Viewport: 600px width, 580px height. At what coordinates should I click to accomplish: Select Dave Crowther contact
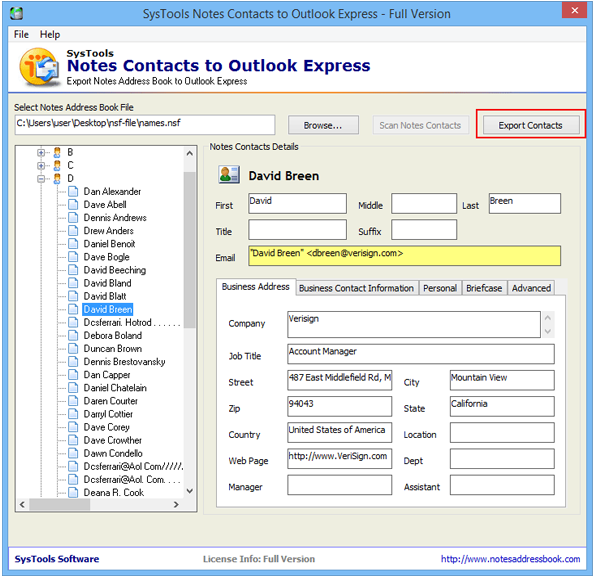pos(112,440)
